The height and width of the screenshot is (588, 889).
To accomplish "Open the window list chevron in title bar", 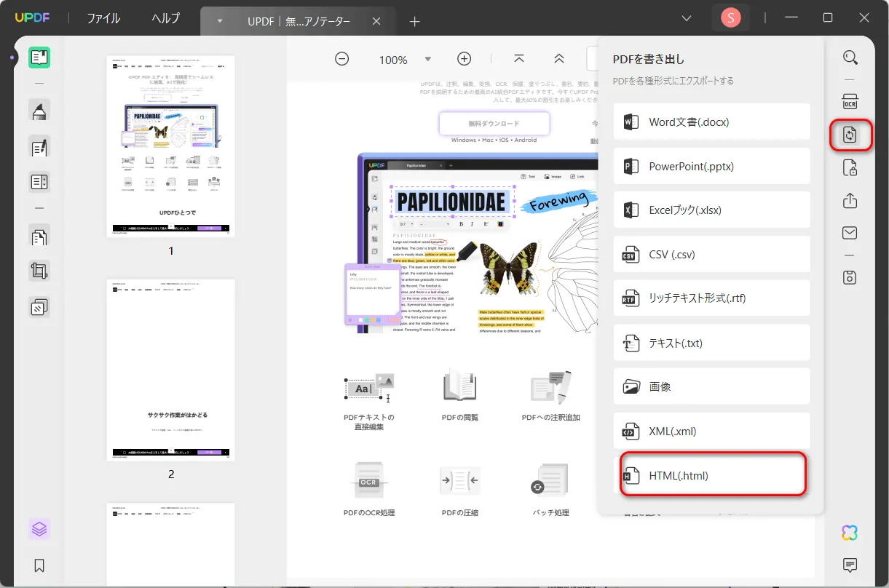I will (686, 18).
